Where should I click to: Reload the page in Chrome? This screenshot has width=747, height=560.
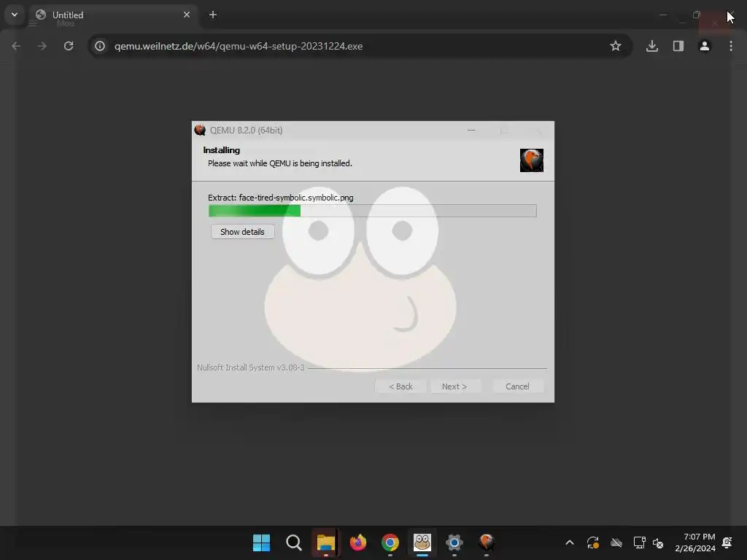click(x=69, y=46)
